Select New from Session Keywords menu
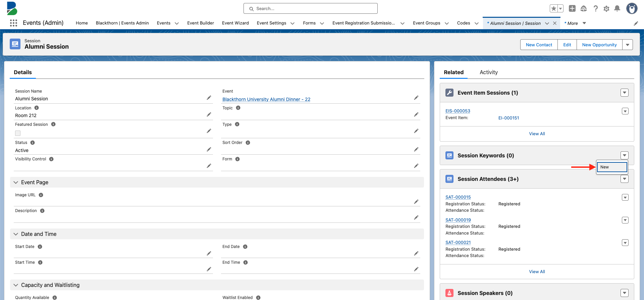 point(612,167)
